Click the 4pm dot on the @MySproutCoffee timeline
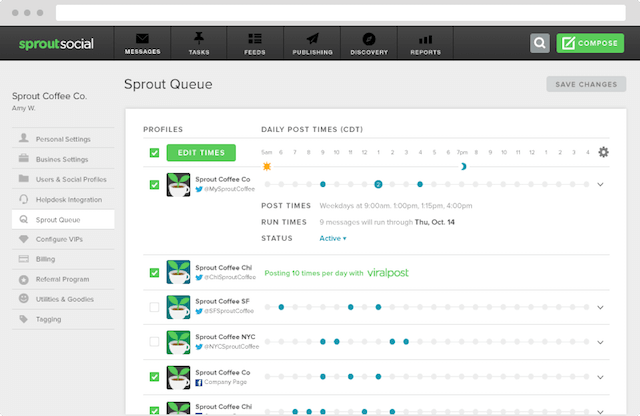 pyautogui.click(x=420, y=185)
